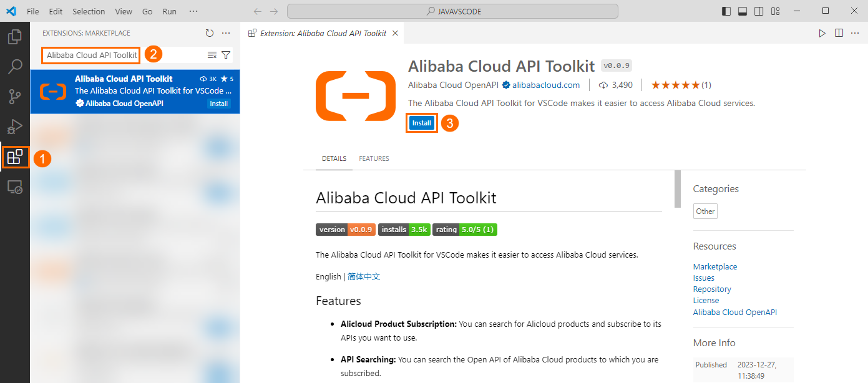The height and width of the screenshot is (383, 868).
Task: Install the Alibaba Cloud API Toolkit extension
Action: [x=422, y=123]
